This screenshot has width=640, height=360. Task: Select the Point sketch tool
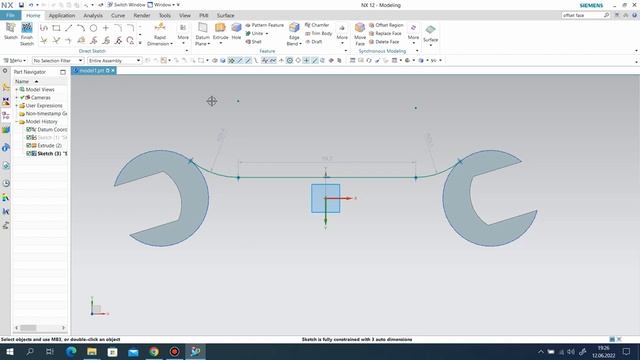coord(106,28)
